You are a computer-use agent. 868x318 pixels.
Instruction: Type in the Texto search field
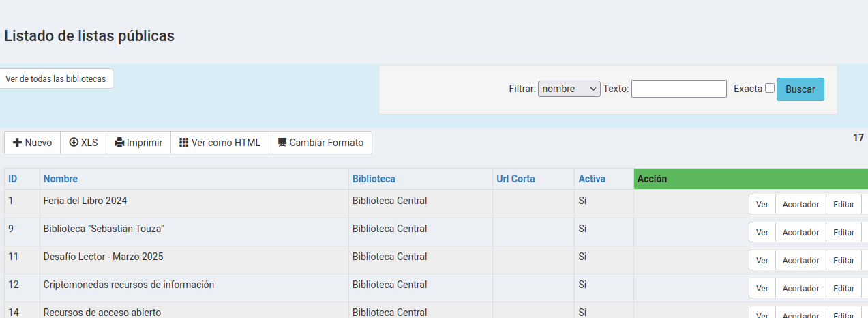pos(678,89)
